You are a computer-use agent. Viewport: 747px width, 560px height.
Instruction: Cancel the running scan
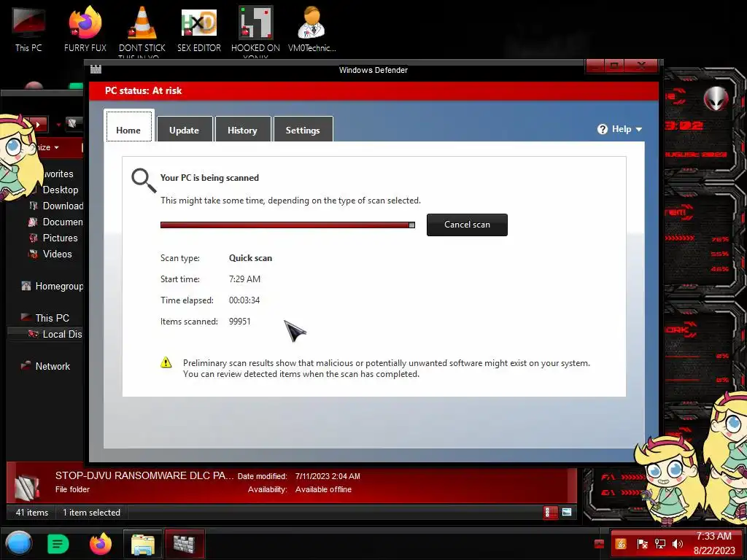click(467, 225)
